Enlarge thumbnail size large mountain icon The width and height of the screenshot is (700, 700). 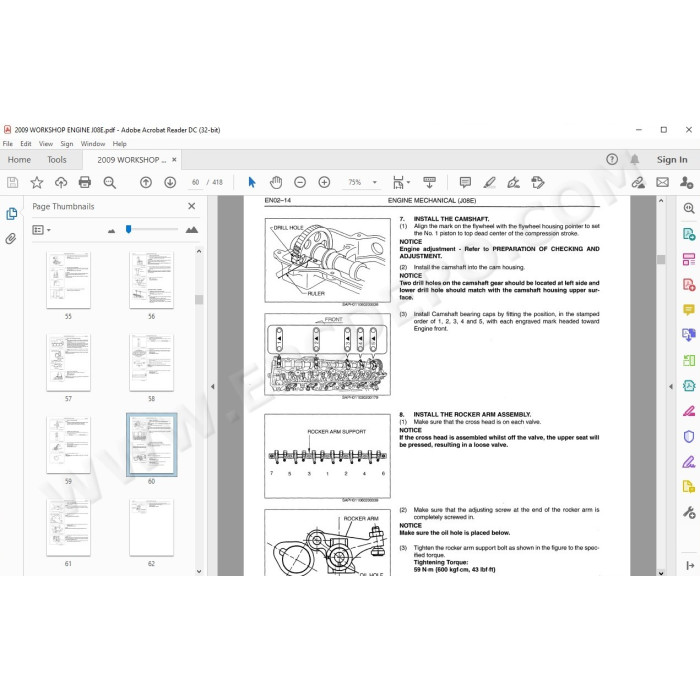(x=192, y=229)
